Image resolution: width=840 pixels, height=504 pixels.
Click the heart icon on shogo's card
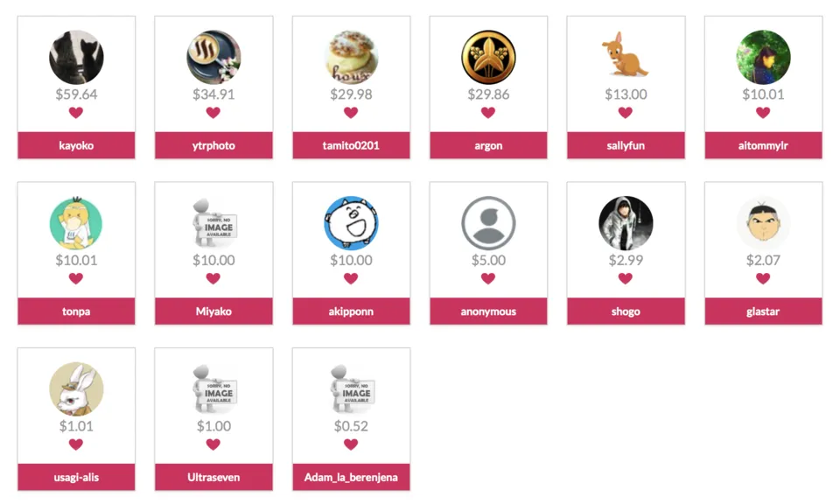pyautogui.click(x=625, y=278)
